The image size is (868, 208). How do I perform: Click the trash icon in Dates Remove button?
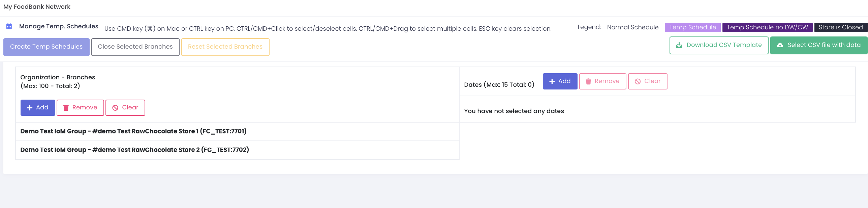588,81
